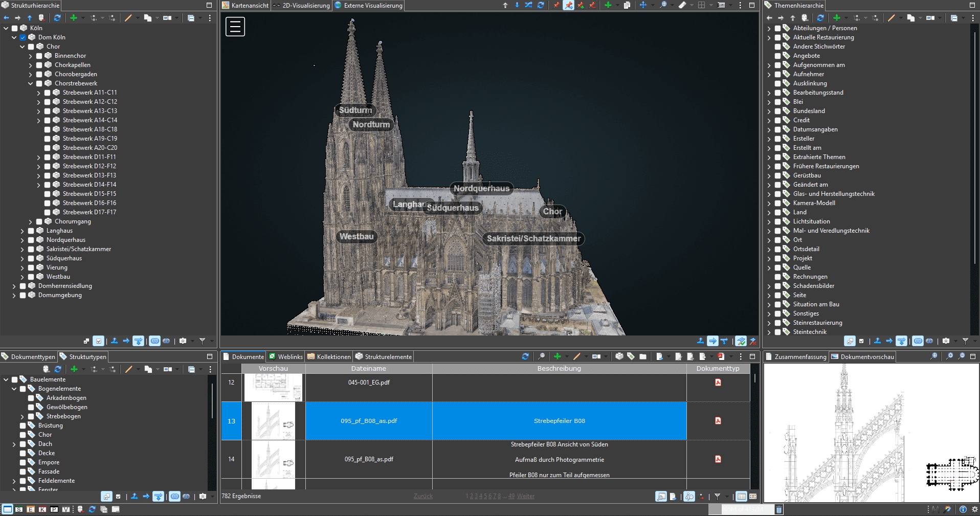Image resolution: width=980 pixels, height=516 pixels.
Task: Click the pencil edit icon in Dokumenttypen toolbar
Action: [x=128, y=369]
